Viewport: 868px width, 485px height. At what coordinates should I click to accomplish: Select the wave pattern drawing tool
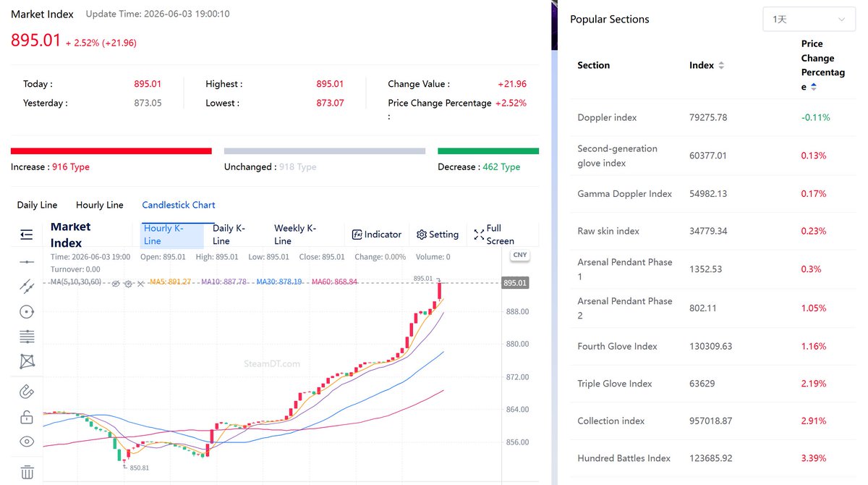(27, 361)
